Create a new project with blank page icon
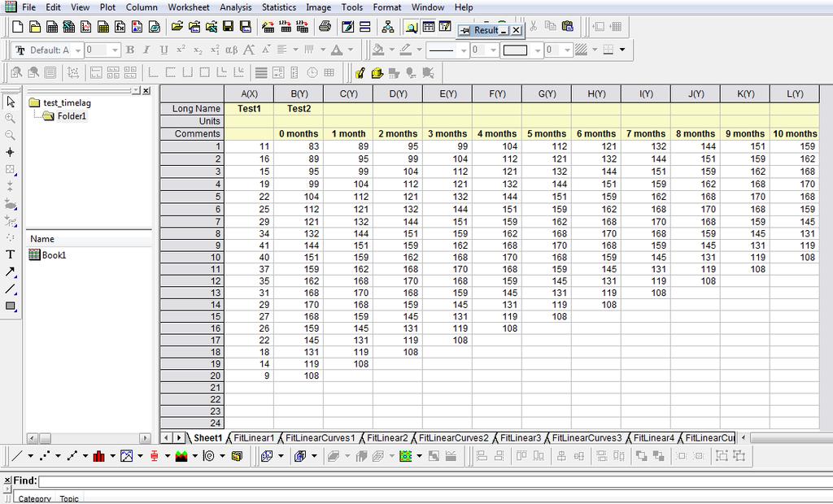Image resolution: width=833 pixels, height=504 pixels. pyautogui.click(x=18, y=27)
